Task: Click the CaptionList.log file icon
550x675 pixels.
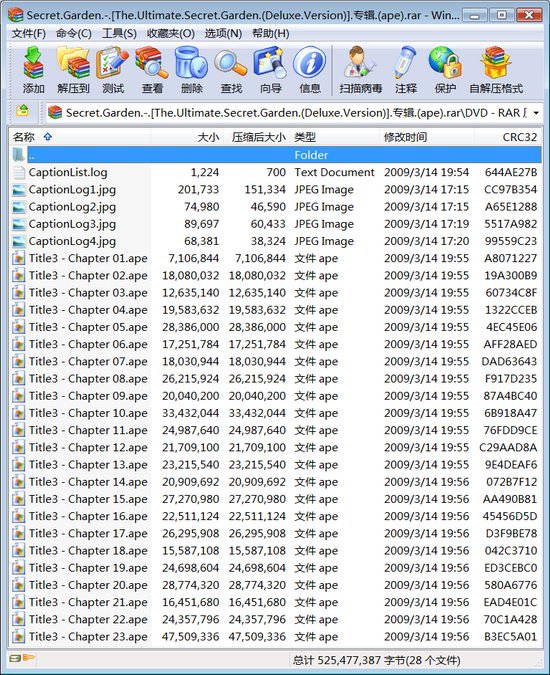Action: pyautogui.click(x=19, y=172)
